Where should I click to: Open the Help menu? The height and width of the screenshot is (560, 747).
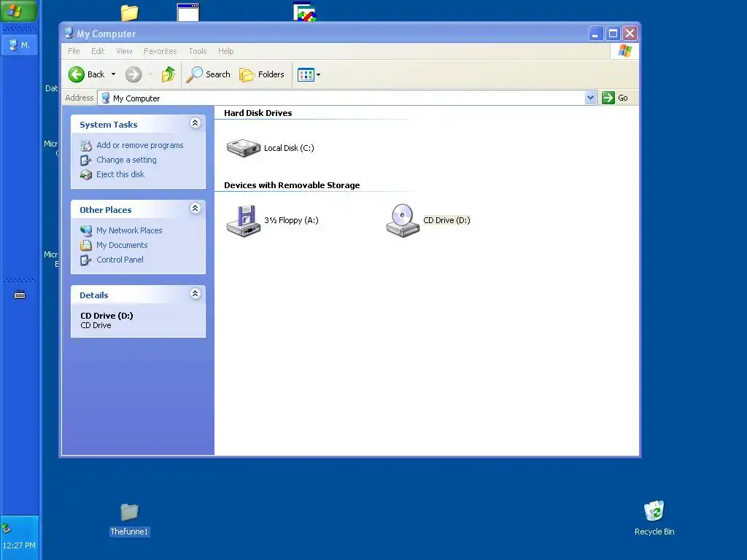(226, 51)
